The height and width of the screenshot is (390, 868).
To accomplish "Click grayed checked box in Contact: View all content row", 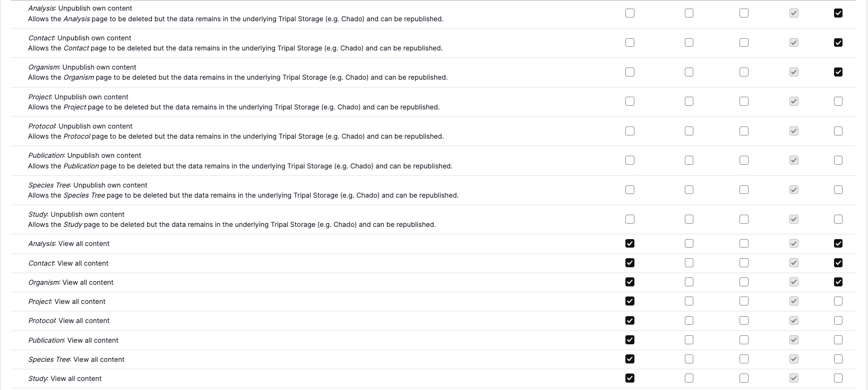I will (x=794, y=262).
